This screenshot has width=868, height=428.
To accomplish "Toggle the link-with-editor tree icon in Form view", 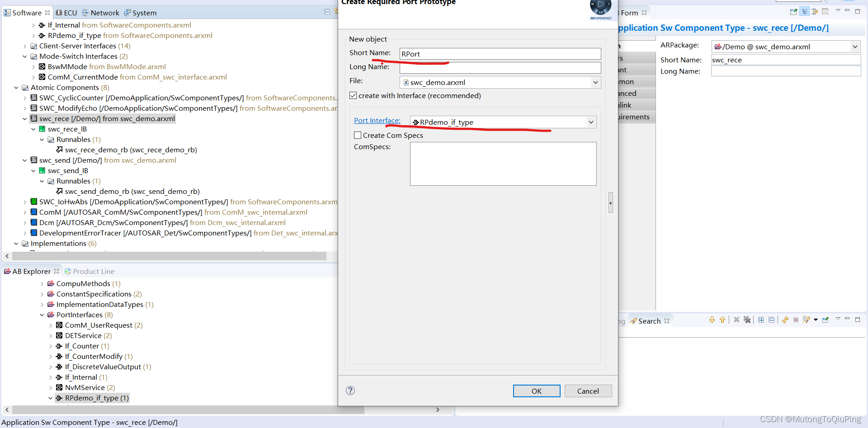I will 805,11.
